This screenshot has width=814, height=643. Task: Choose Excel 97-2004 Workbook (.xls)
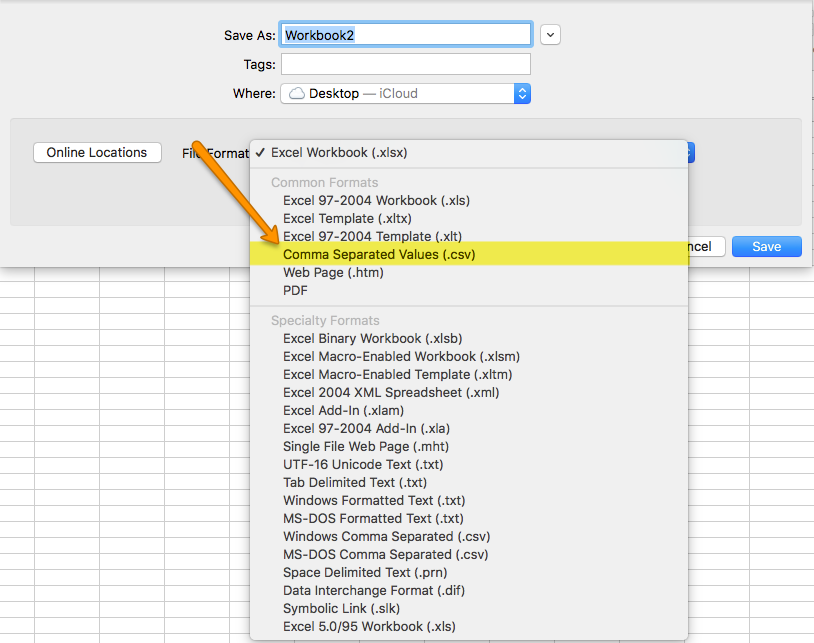(x=469, y=200)
